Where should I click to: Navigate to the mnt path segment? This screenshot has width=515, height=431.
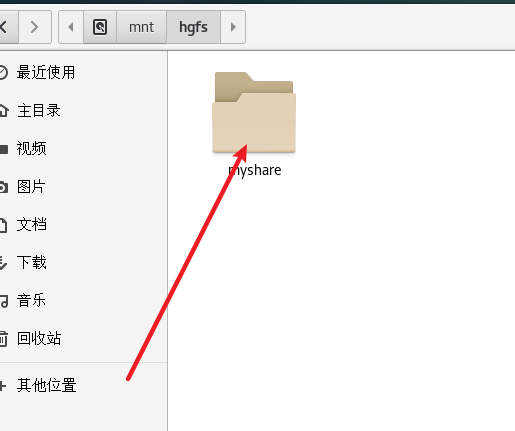141,27
